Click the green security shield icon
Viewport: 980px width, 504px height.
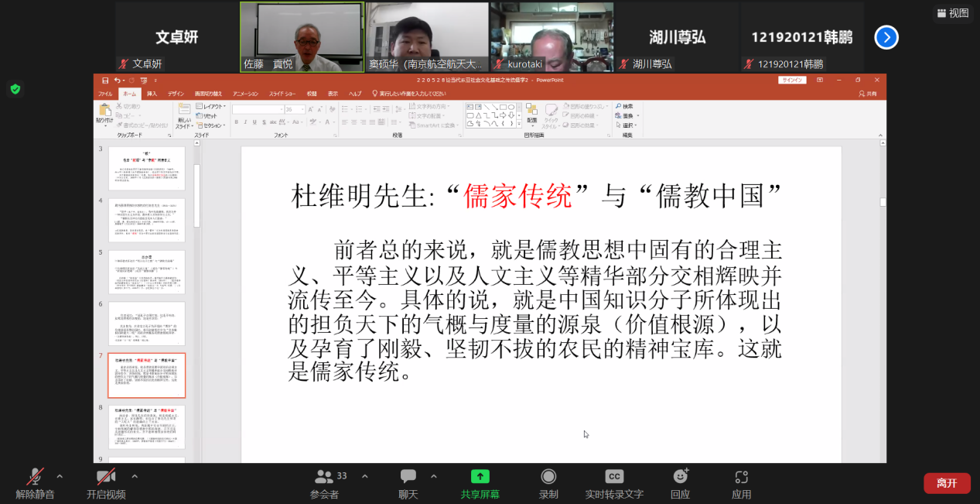pos(15,89)
